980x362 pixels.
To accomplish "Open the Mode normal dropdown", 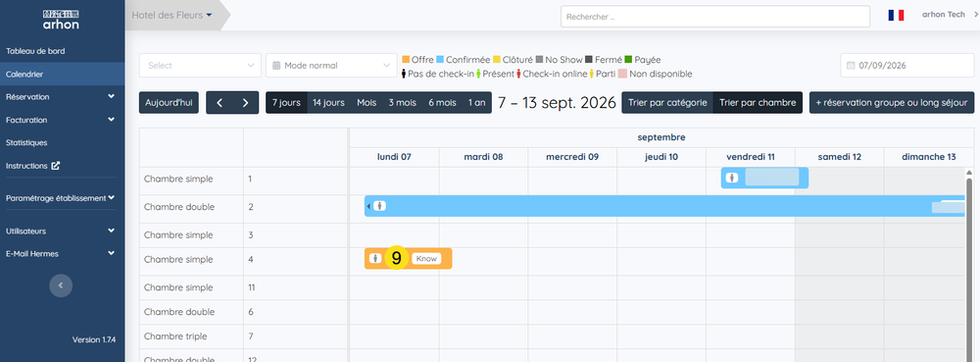I will click(x=331, y=65).
